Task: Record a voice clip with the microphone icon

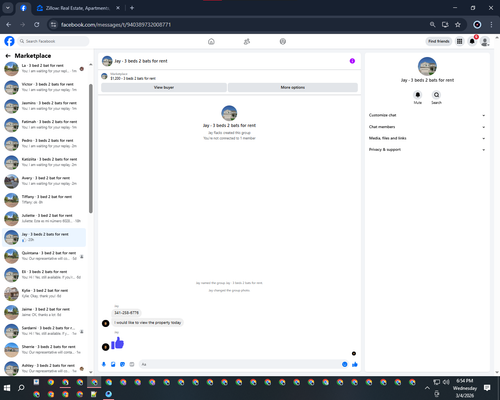Action: 104,364
